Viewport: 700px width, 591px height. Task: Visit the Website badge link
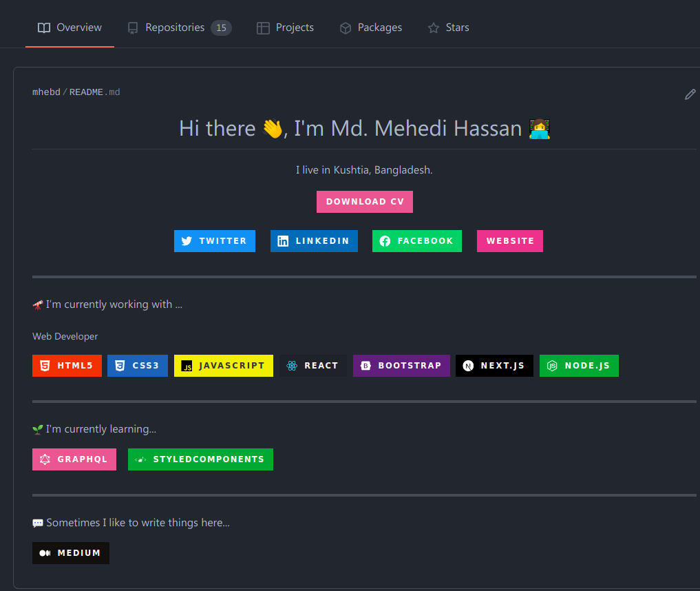[x=510, y=241]
